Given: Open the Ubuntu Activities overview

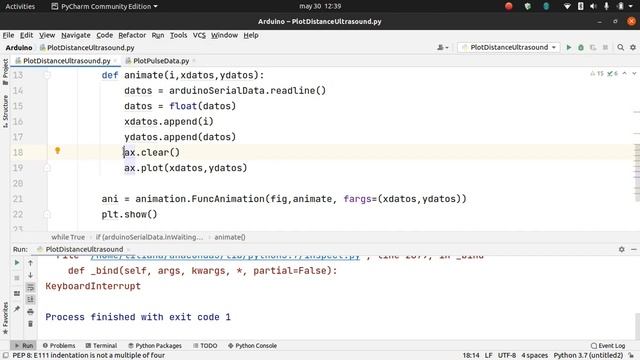Looking at the screenshot, I should coord(20,7).
